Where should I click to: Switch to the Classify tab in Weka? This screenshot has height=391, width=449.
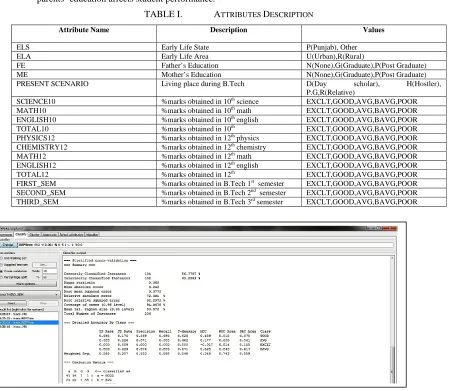(21, 234)
